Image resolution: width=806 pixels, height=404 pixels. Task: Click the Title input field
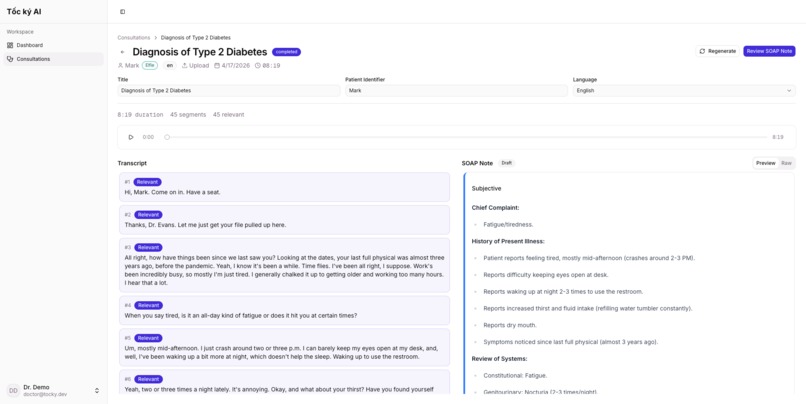[229, 90]
